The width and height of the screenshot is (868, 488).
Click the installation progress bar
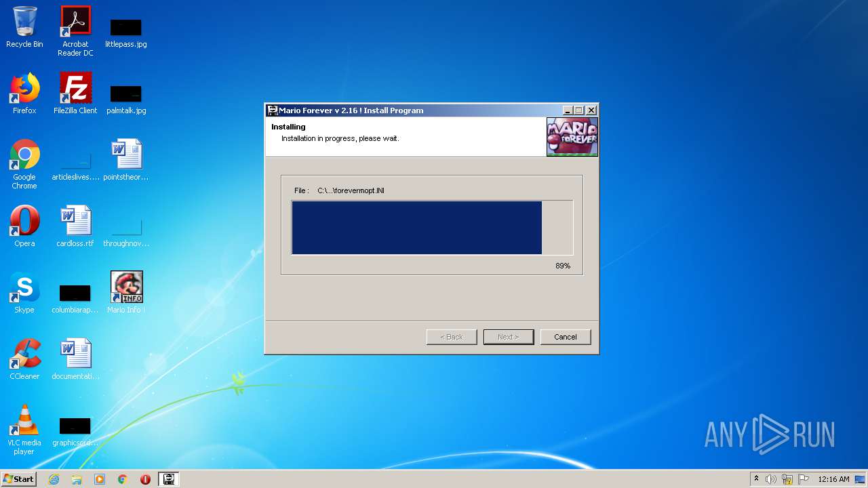pyautogui.click(x=432, y=228)
